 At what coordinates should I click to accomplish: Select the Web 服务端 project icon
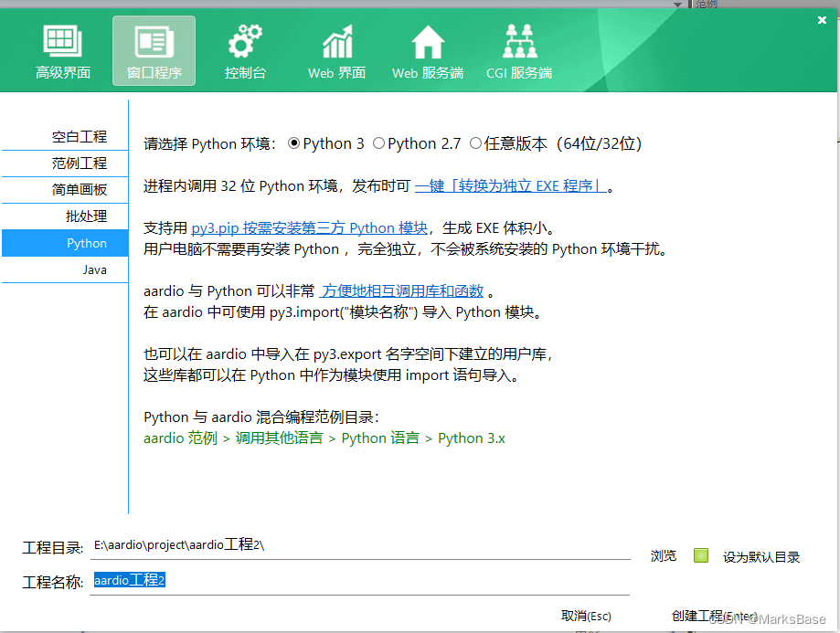[427, 50]
